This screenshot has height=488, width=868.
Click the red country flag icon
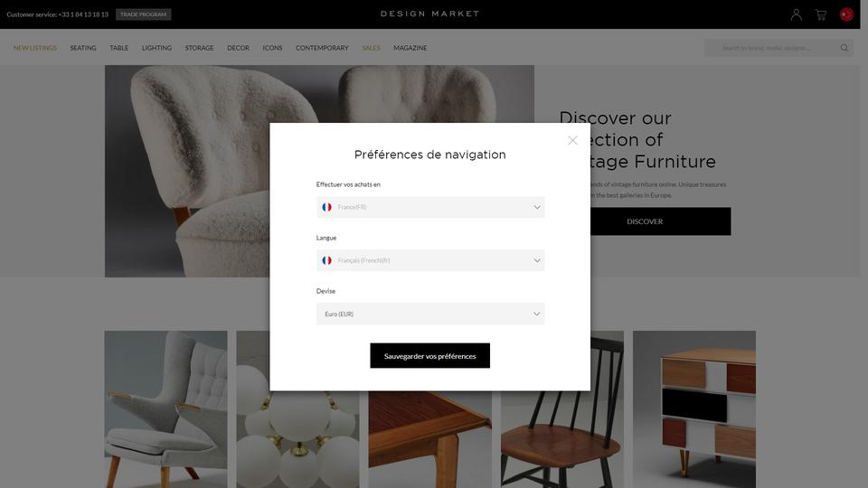(x=846, y=14)
